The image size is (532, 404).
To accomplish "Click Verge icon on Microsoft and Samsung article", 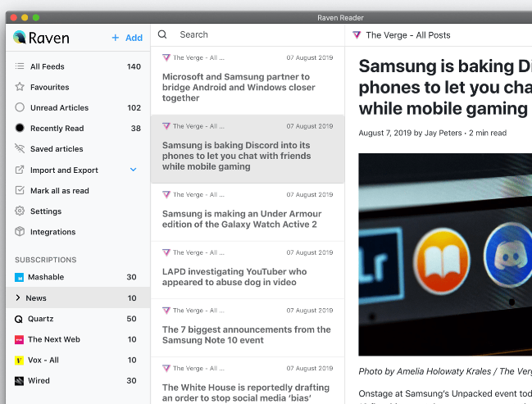I will [166, 57].
